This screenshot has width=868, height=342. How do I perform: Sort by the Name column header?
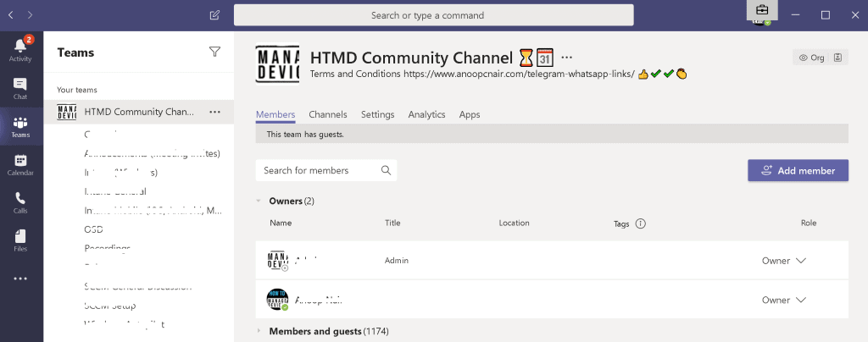click(x=281, y=223)
